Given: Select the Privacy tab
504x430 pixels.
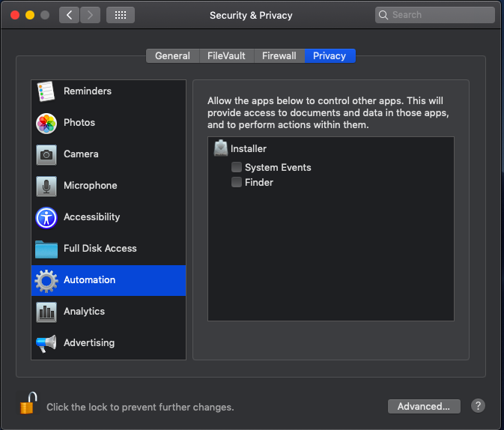Looking at the screenshot, I should pos(330,56).
